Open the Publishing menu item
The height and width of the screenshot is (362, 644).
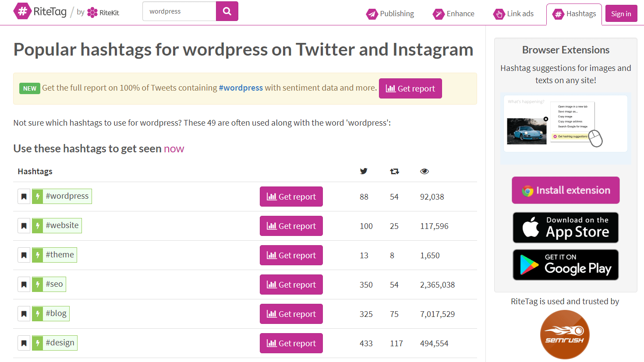pos(390,14)
